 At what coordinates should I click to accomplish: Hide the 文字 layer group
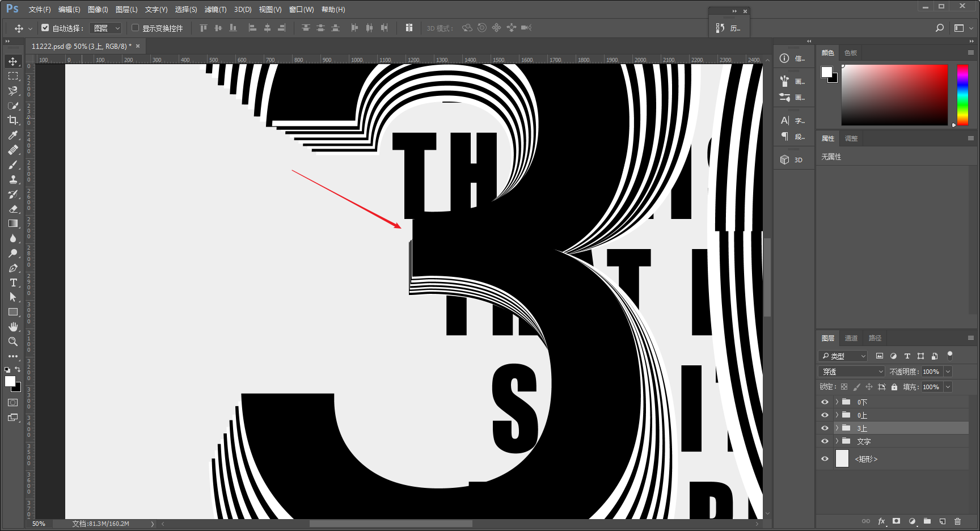coord(825,441)
